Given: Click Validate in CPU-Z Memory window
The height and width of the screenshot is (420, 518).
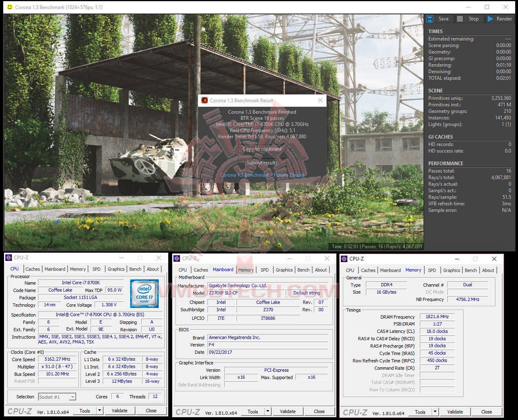Looking at the screenshot, I should click(455, 412).
